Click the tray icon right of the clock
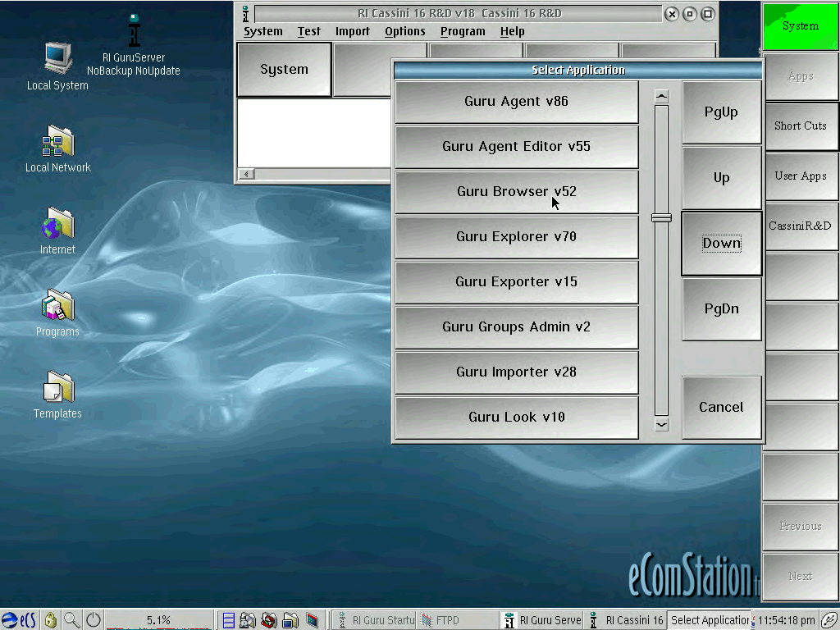Viewport: 840px width, 630px height. (829, 620)
